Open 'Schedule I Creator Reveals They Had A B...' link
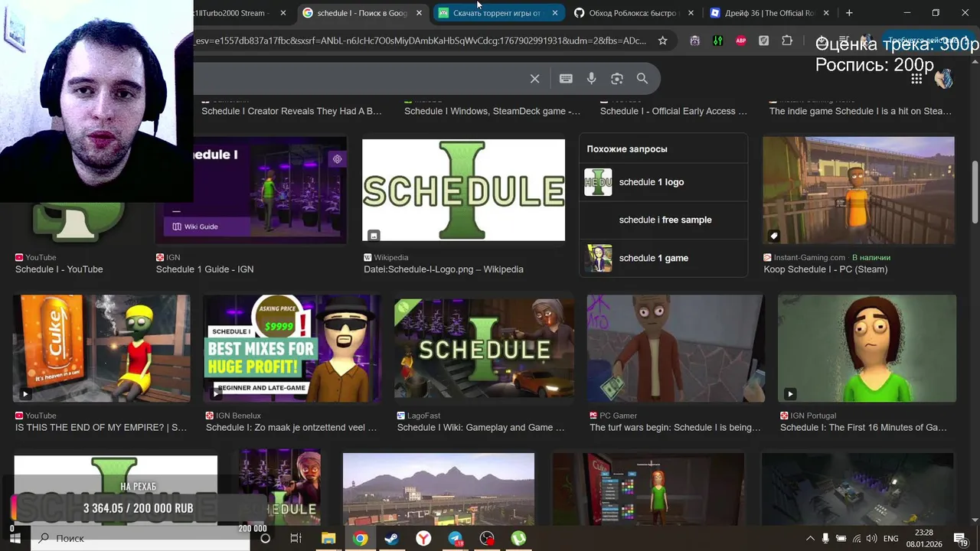 (x=292, y=111)
